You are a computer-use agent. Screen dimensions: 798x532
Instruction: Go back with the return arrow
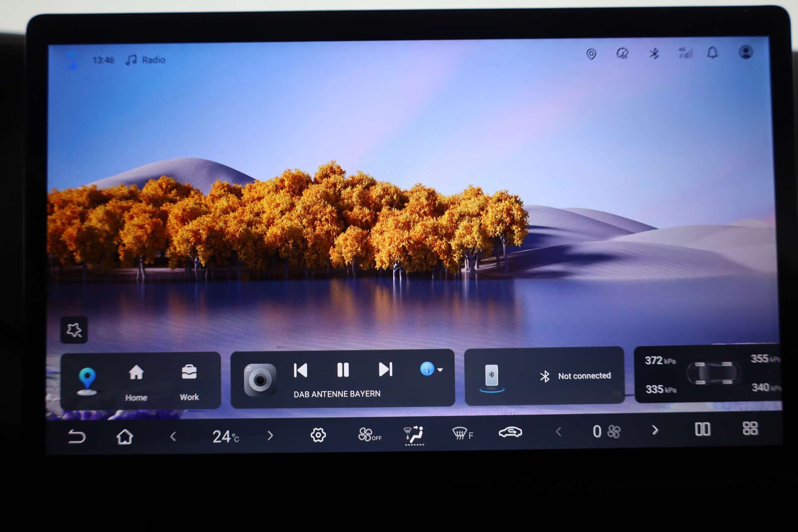pyautogui.click(x=76, y=436)
